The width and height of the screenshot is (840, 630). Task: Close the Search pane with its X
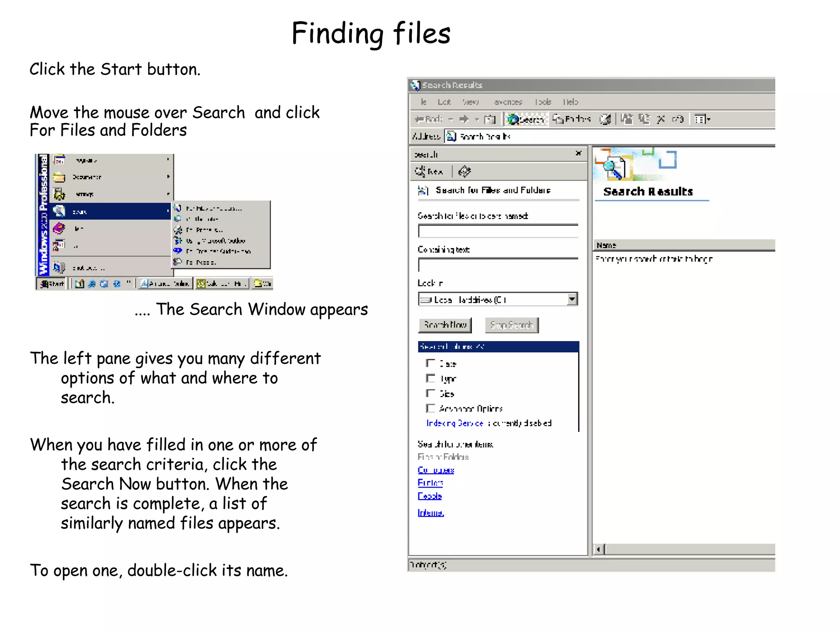coord(578,153)
